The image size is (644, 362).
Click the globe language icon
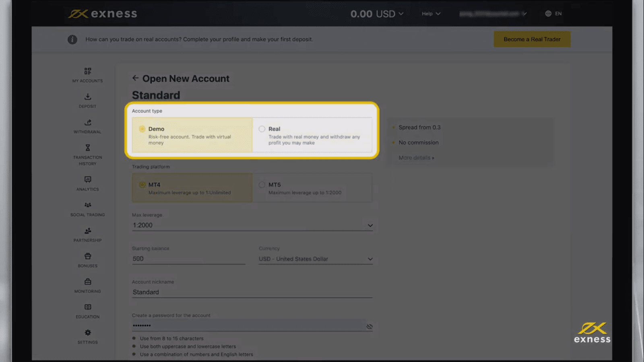tap(548, 14)
